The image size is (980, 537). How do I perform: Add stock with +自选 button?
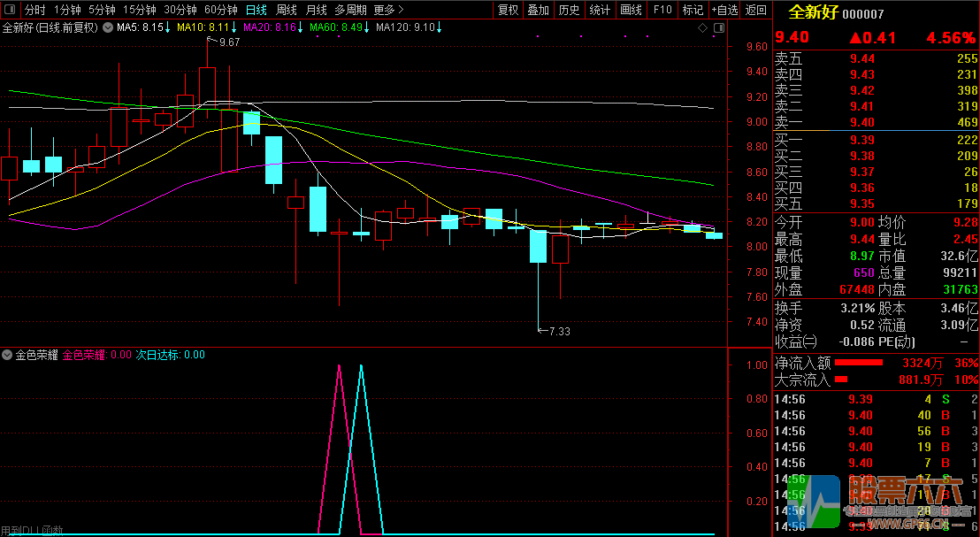(x=724, y=11)
